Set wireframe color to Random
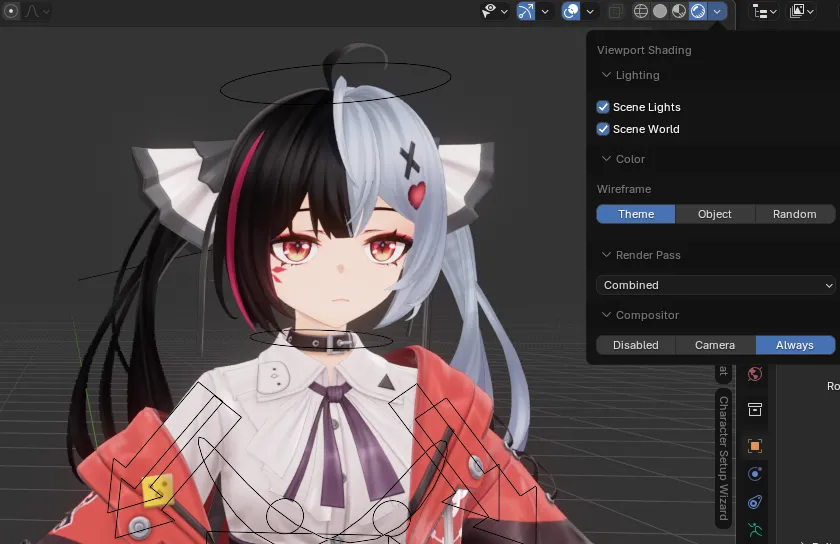Viewport: 840px width, 544px height. point(795,214)
